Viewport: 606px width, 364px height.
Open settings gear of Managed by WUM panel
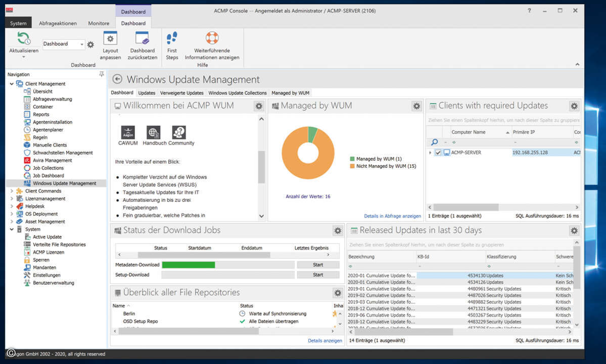click(416, 106)
